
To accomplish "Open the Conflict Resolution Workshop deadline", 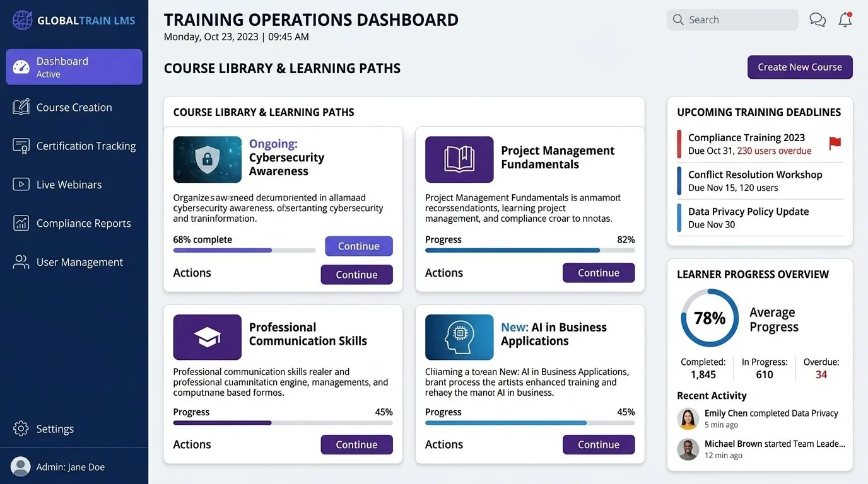I will click(759, 181).
